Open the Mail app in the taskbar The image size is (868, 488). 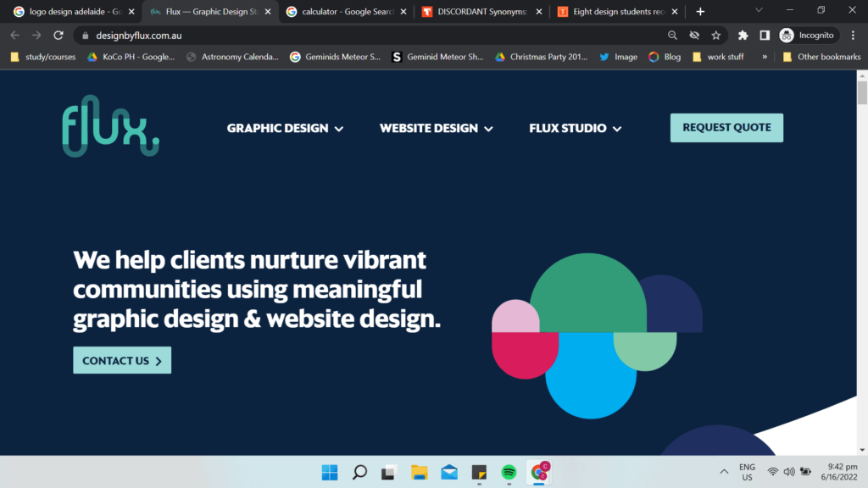pyautogui.click(x=449, y=472)
